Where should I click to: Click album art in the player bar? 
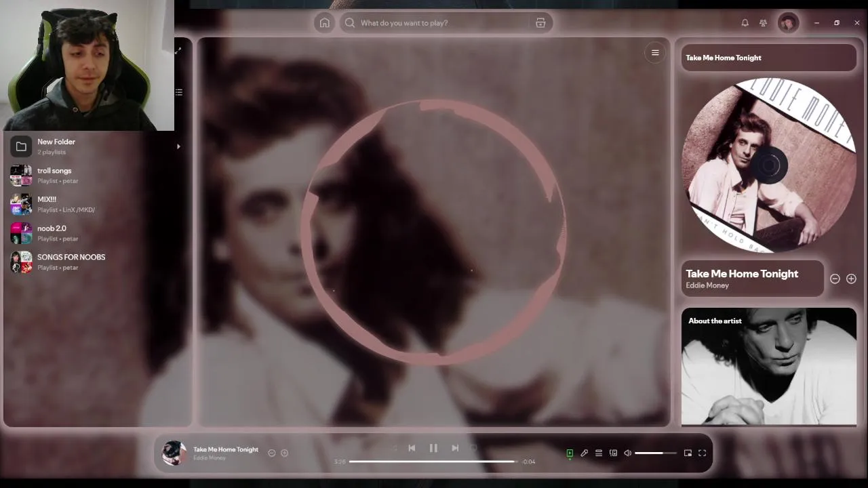(x=174, y=453)
